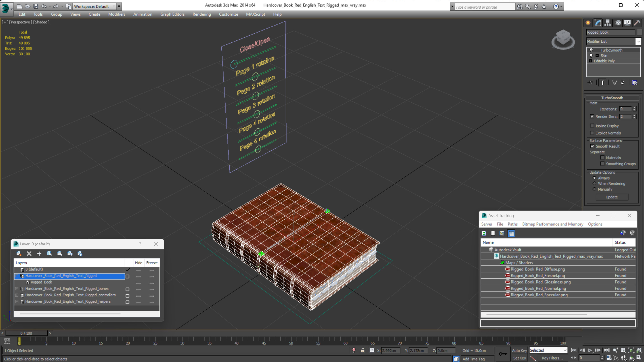Click Refresh icon in Asset Tracking
This screenshot has height=362, width=644.
tap(484, 233)
